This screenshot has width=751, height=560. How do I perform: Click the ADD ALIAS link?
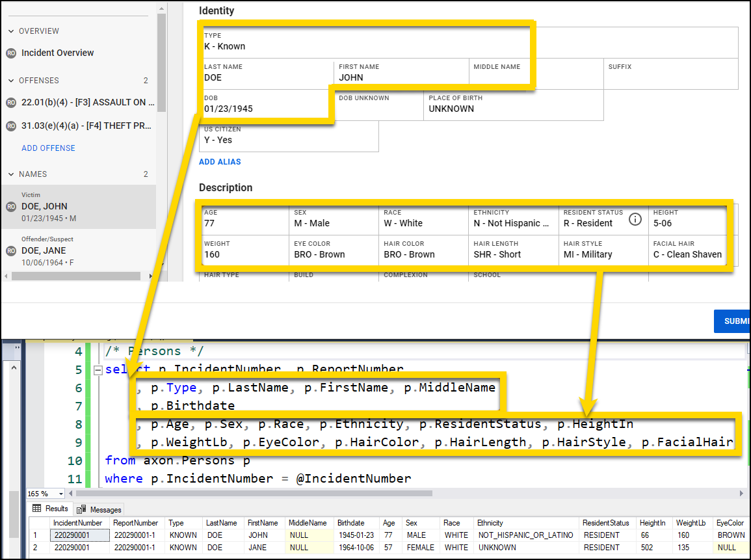(x=219, y=161)
